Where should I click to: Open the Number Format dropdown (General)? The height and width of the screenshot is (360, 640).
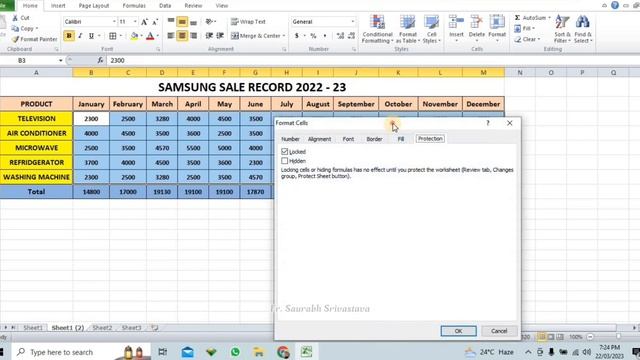pyautogui.click(x=353, y=22)
